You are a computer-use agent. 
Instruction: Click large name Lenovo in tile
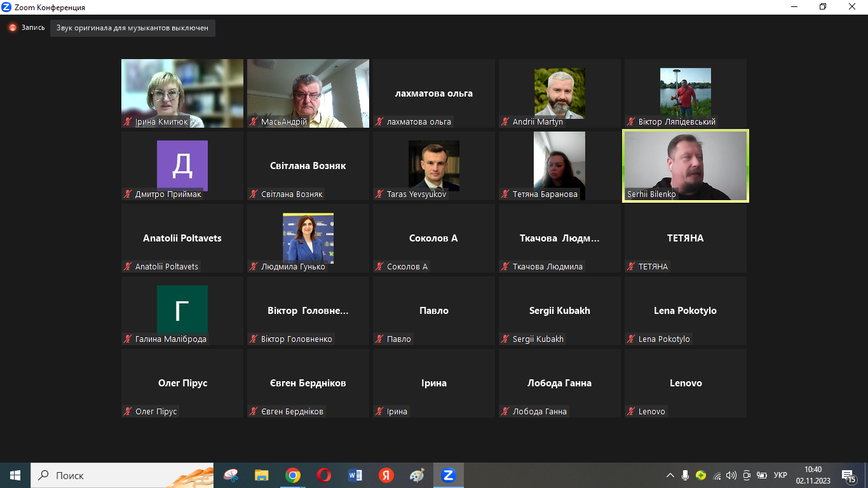pyautogui.click(x=686, y=383)
